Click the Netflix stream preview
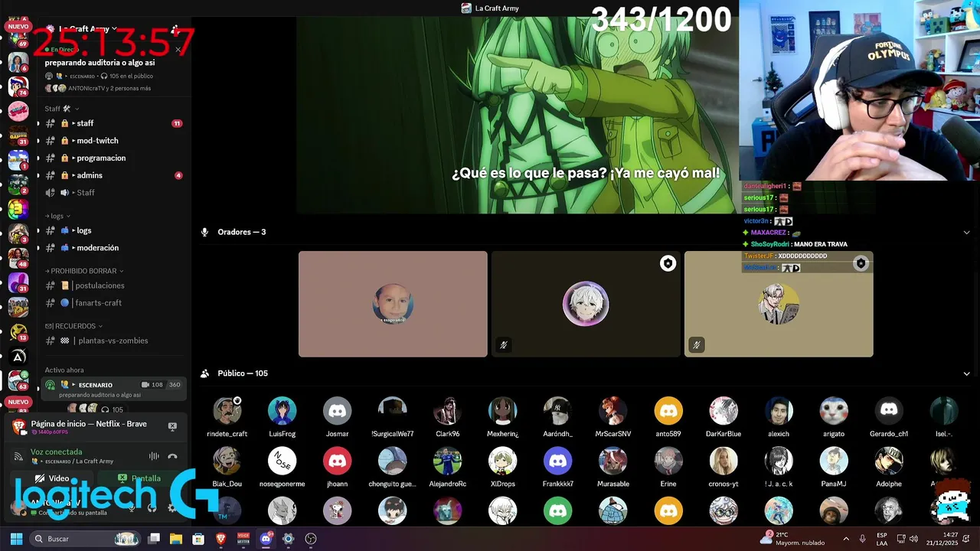 [x=518, y=115]
